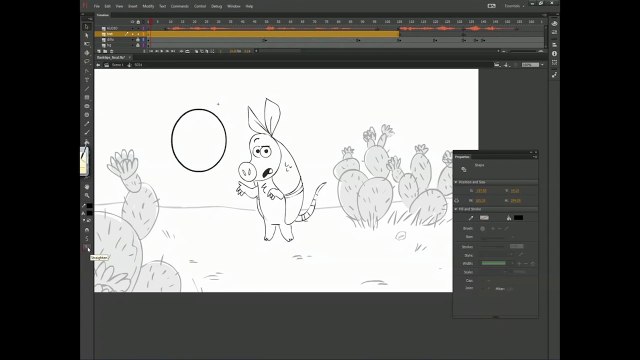Select the line layer name
Image resolution: width=640 pixels, height=360 pixels.
click(110, 34)
